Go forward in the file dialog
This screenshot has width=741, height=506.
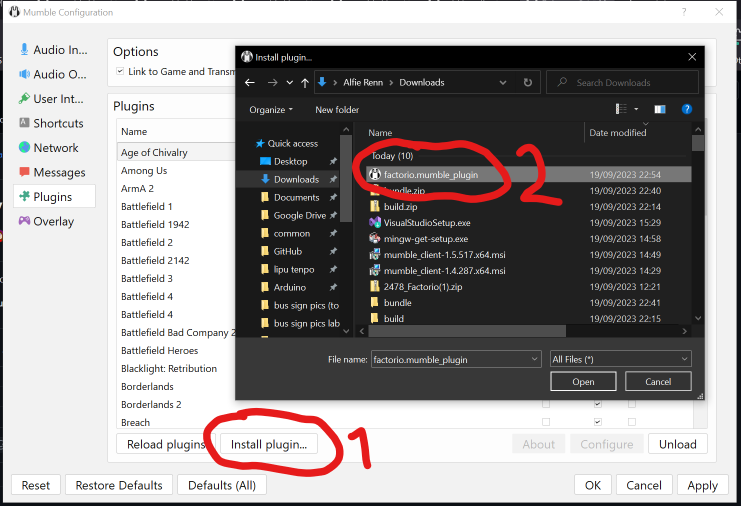pos(272,83)
